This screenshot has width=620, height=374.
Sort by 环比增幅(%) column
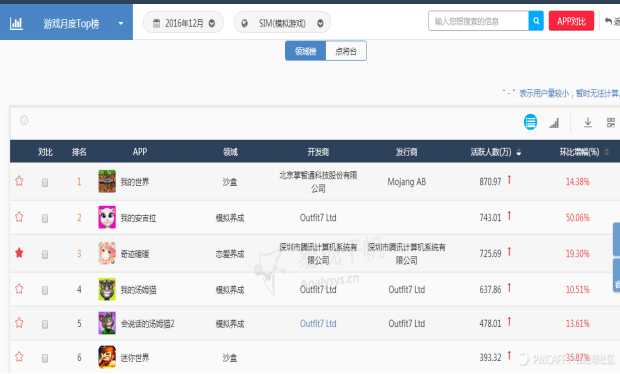point(584,152)
